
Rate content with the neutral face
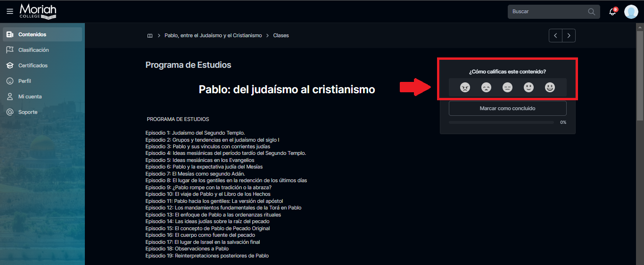tap(508, 87)
